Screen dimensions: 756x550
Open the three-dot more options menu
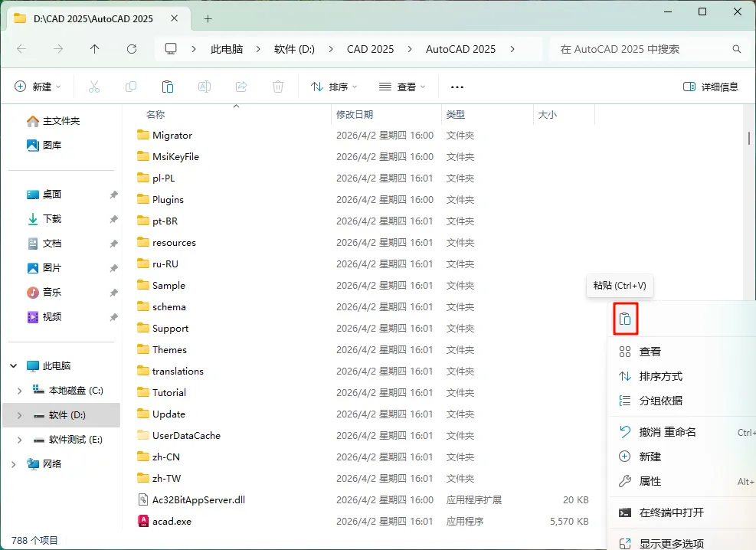coord(457,87)
